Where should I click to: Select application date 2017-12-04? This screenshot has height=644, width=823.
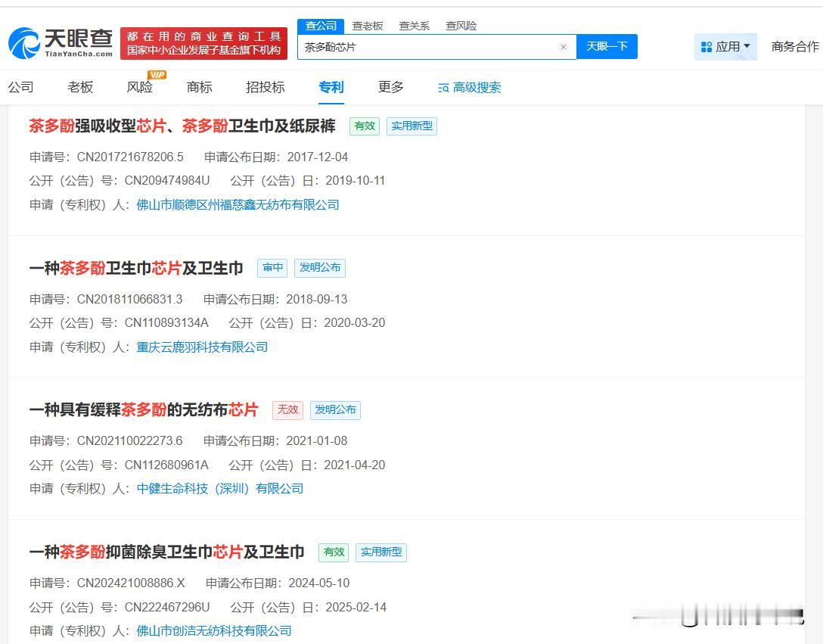318,157
